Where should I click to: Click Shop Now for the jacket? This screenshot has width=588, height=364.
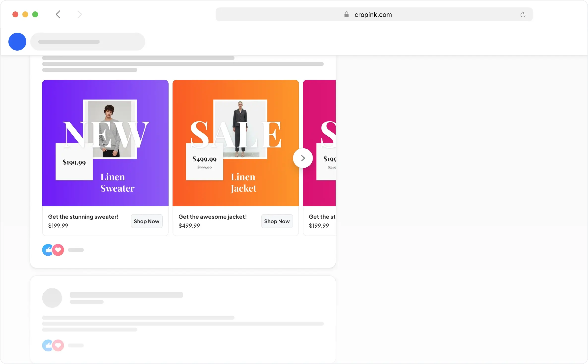[277, 221]
